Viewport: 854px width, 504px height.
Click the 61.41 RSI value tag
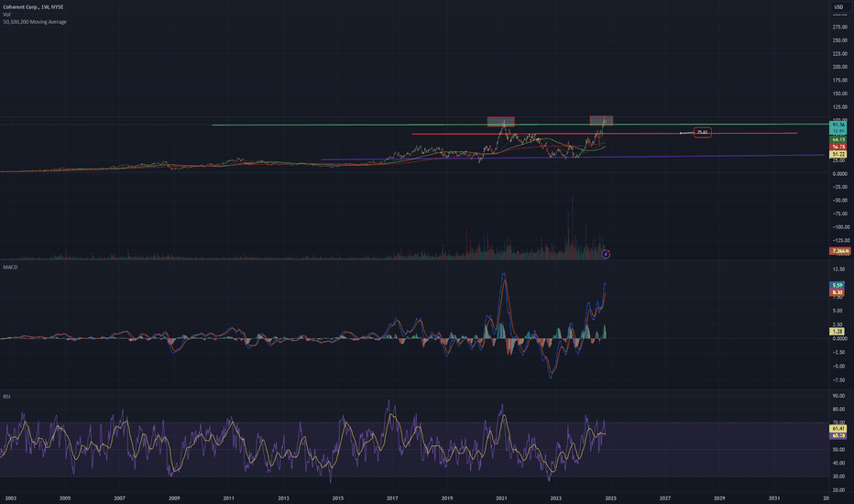[838, 429]
